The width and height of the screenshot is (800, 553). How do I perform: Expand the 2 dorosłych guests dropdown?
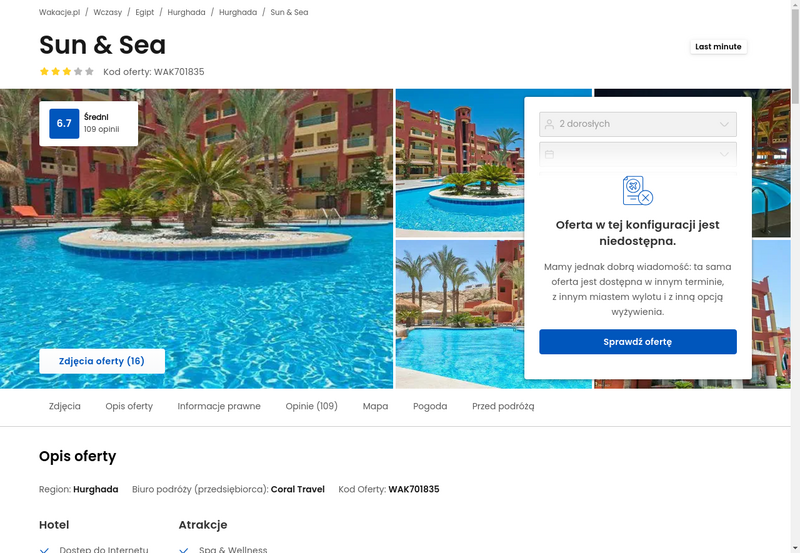click(638, 124)
